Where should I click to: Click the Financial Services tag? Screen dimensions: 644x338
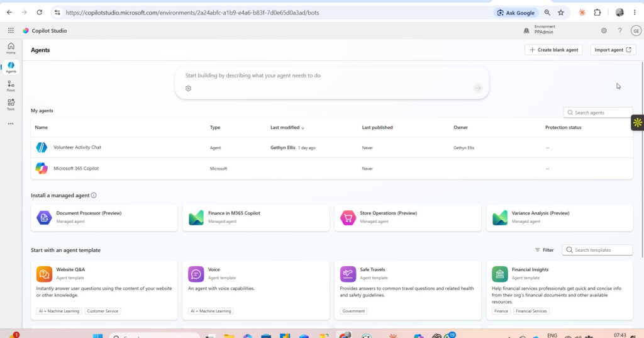coord(531,312)
